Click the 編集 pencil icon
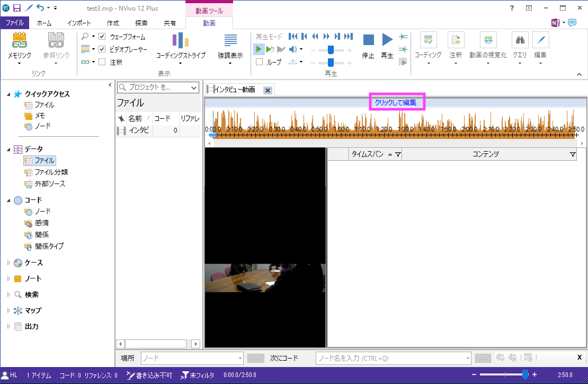Screen dimensions: 588x384 pos(540,41)
